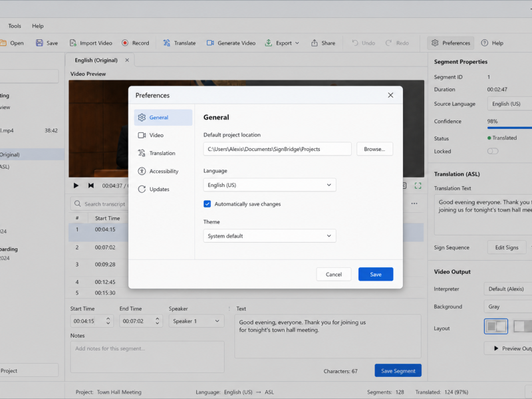Click the Open folder icon in toolbar
The width and height of the screenshot is (532, 399).
click(x=3, y=43)
